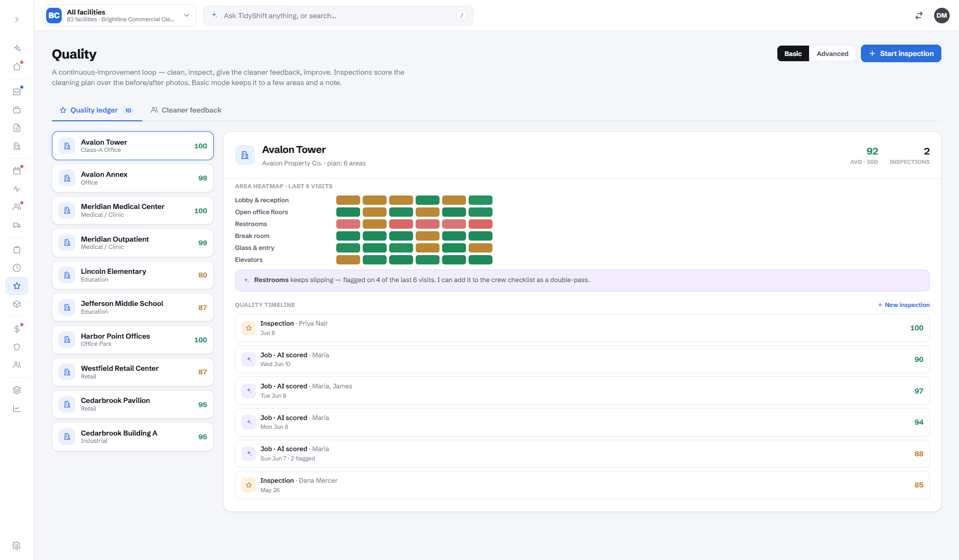Screen dimensions: 959x560
Task: Select the Quality ledger tab
Action: (97, 110)
